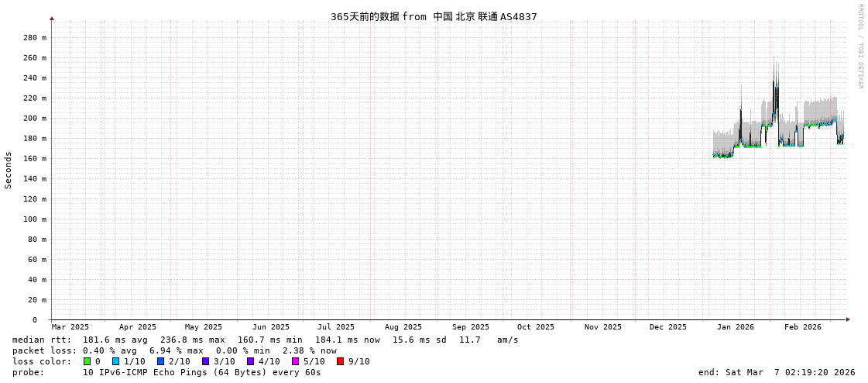
Task: Click the 280 m y-axis tick label
Action: coord(34,38)
